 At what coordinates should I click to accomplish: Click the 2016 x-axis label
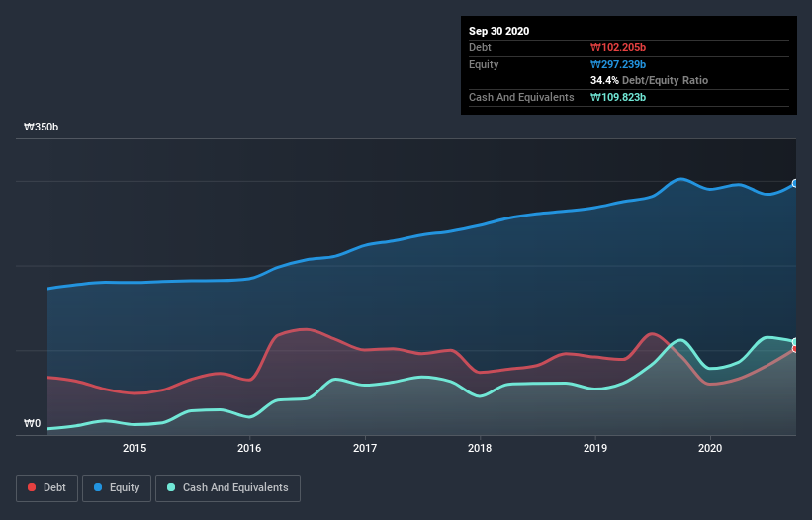coord(249,448)
